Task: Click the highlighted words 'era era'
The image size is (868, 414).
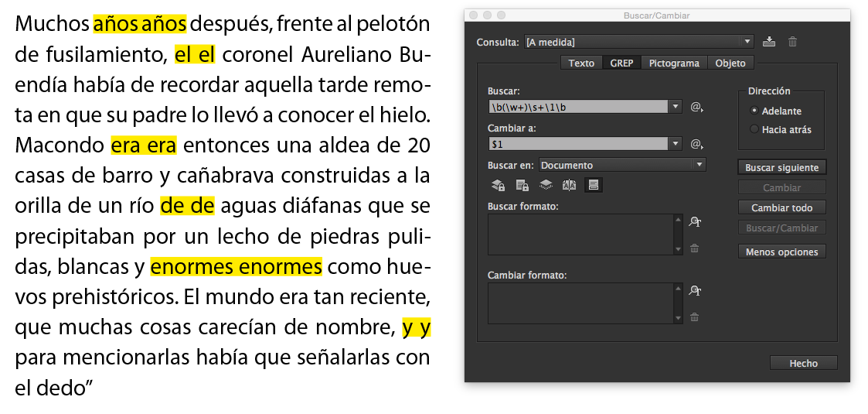Action: [143, 145]
